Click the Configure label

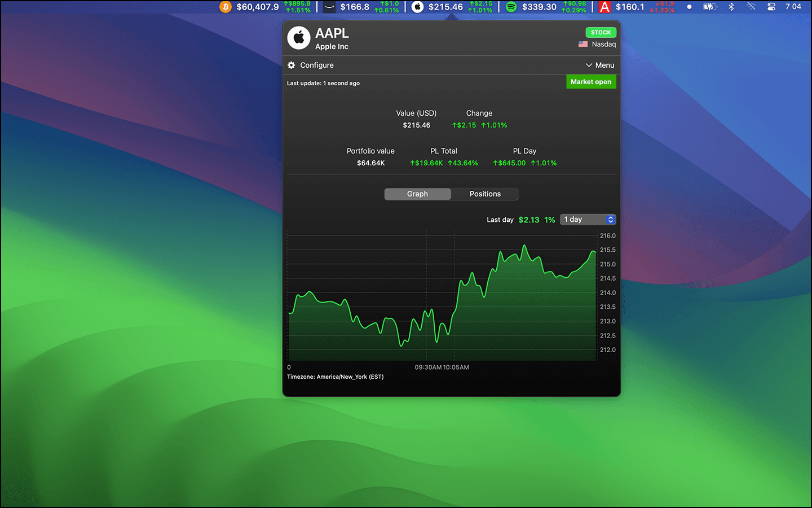[x=316, y=65]
